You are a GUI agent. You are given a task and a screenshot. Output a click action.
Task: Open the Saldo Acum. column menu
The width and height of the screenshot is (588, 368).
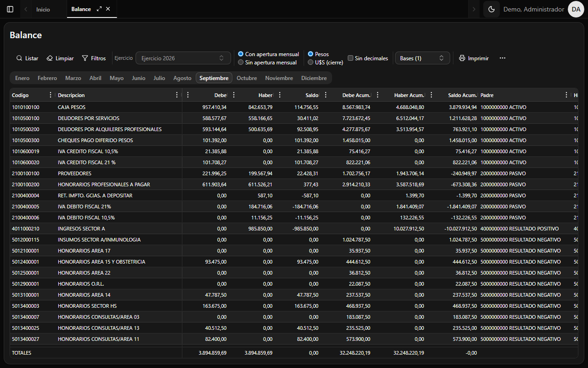431,95
